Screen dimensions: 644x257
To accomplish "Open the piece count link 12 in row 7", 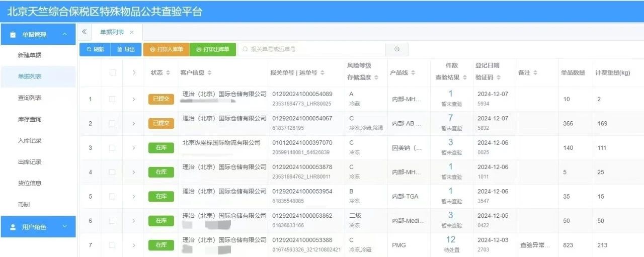I will 450,239.
